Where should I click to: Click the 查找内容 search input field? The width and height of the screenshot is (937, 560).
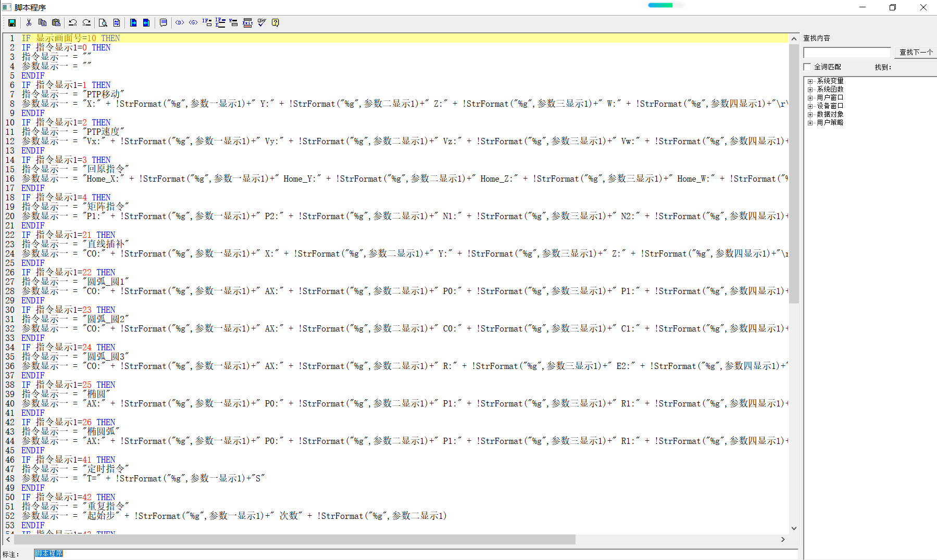[847, 53]
